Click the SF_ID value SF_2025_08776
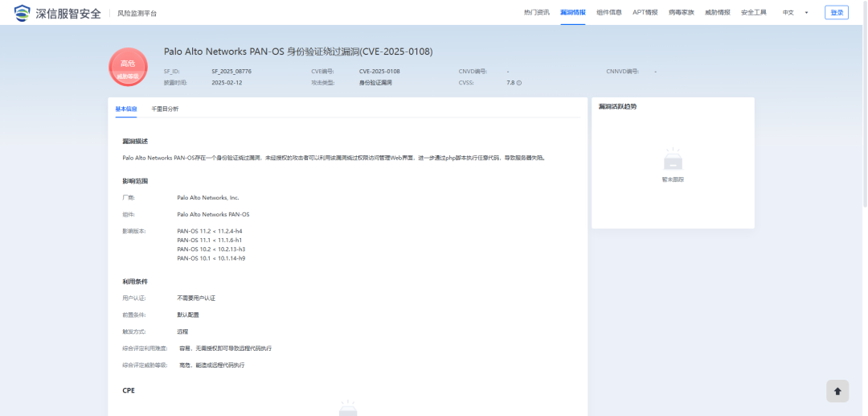This screenshot has height=416, width=868. click(x=231, y=72)
